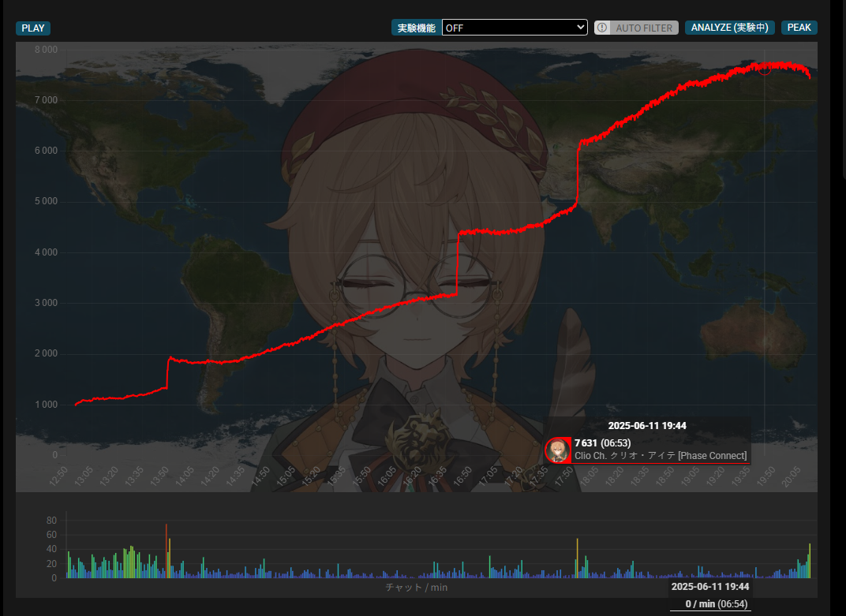The image size is (846, 616).
Task: Click the チャット / min axis label
Action: tap(416, 588)
